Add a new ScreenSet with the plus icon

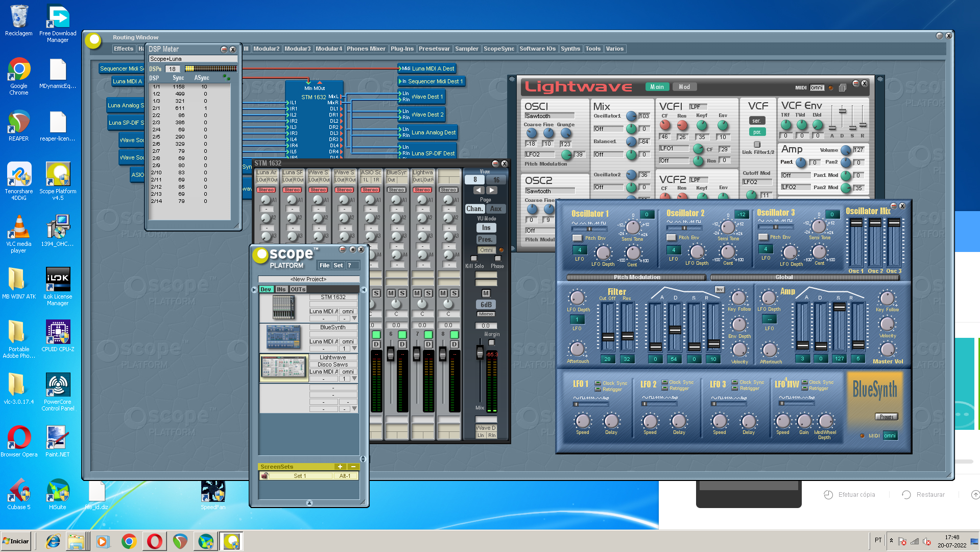click(x=340, y=467)
